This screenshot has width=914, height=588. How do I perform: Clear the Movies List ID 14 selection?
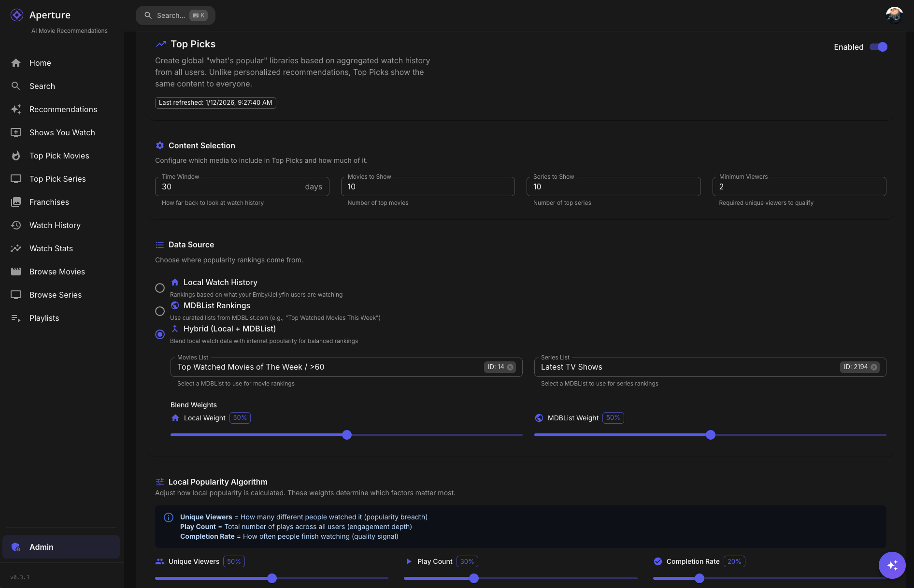pos(510,367)
